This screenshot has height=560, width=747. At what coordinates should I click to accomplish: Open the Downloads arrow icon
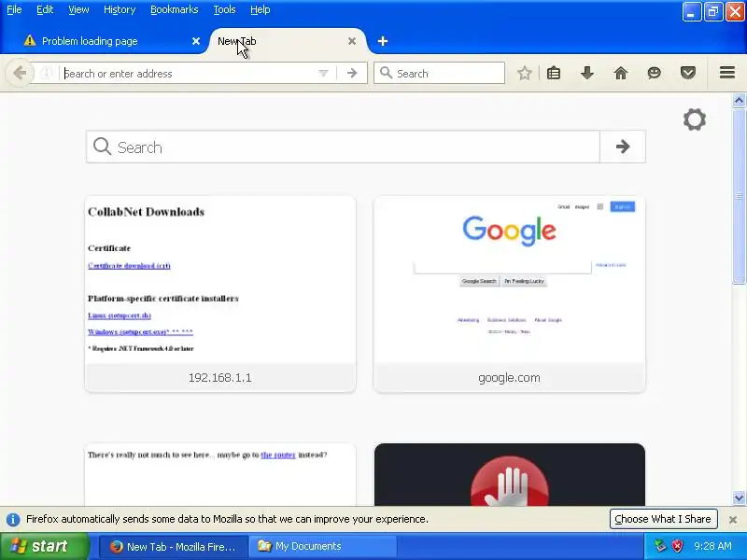click(587, 73)
